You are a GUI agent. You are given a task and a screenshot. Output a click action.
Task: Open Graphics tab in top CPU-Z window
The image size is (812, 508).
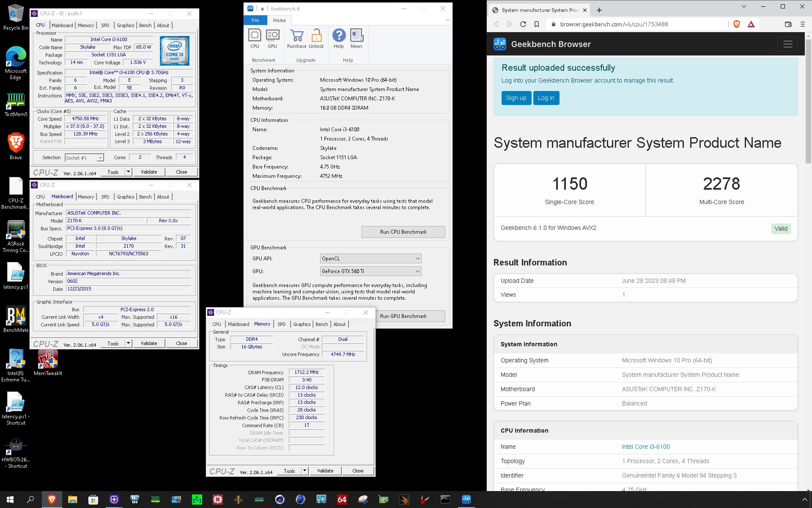click(x=126, y=25)
